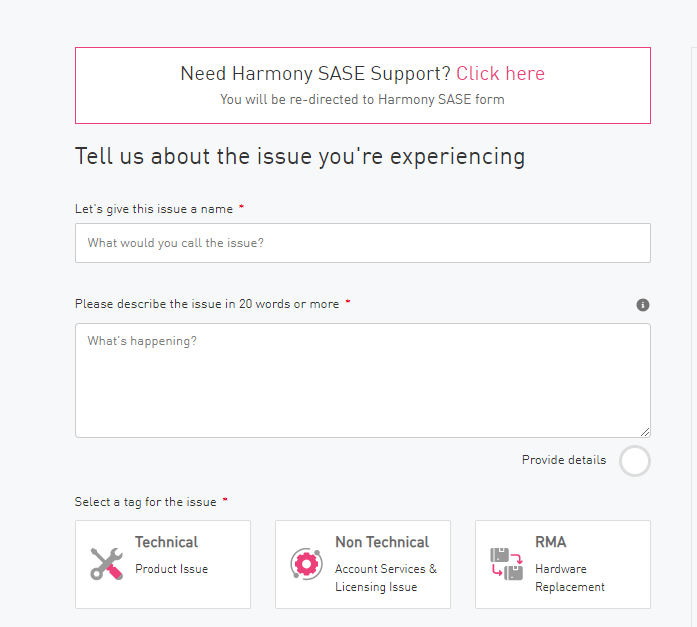Click the 'Provide details' label
Screen dimensions: 697x627
point(563,460)
